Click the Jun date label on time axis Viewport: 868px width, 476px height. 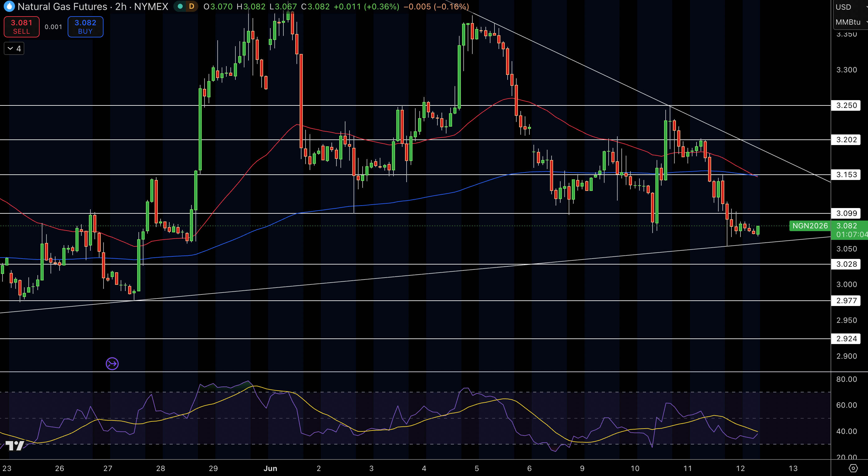(270, 468)
